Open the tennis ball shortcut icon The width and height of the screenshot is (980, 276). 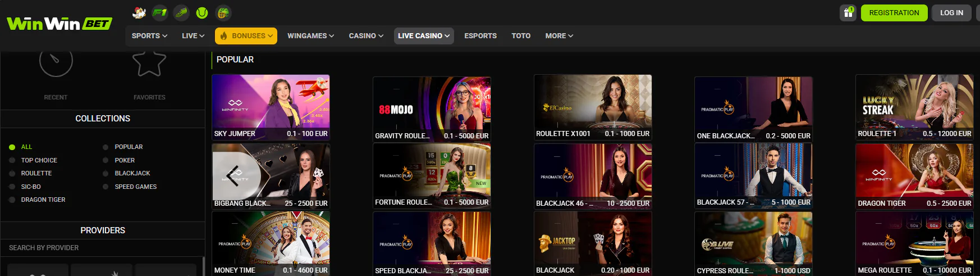pos(202,12)
